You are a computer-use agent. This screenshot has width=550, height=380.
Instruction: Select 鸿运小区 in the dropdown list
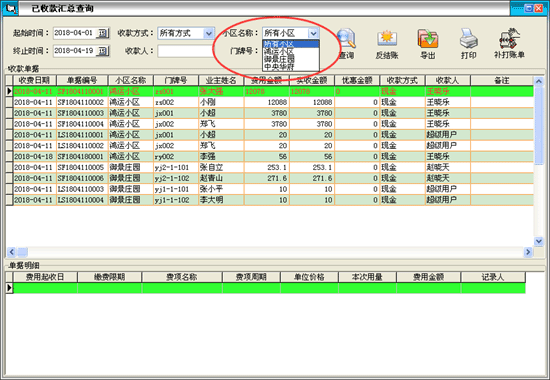(x=291, y=51)
